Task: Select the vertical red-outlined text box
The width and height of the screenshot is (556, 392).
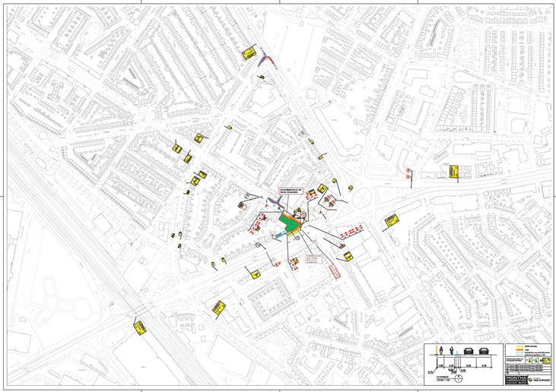Action: click(334, 272)
